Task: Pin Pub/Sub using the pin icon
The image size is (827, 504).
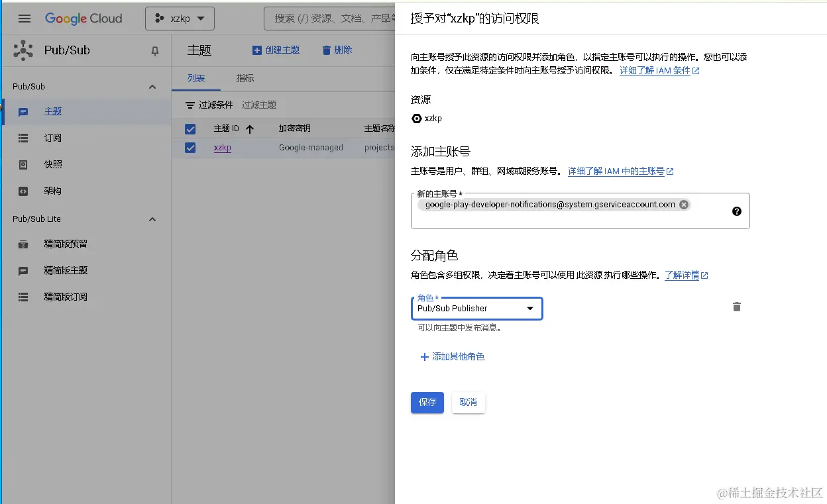Action: (155, 51)
